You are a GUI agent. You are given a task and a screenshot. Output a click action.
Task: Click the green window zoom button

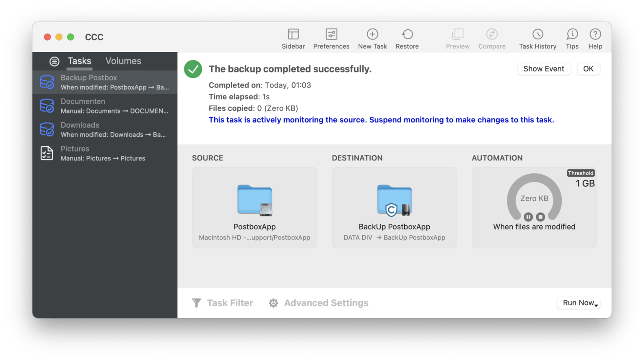(70, 37)
